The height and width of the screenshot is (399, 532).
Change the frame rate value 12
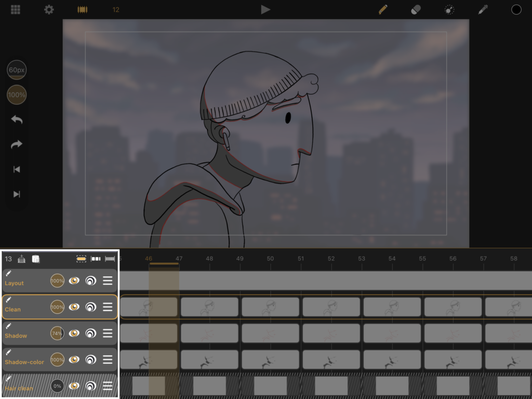(x=116, y=10)
